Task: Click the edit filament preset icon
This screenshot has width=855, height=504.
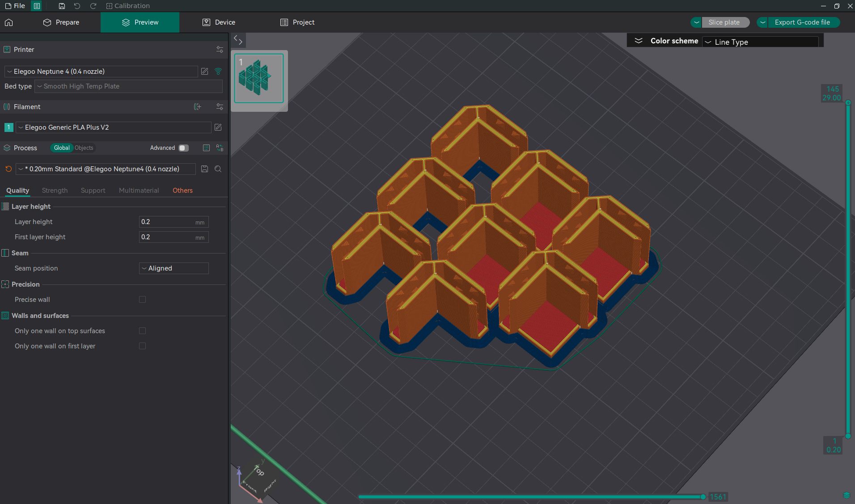Action: pyautogui.click(x=218, y=127)
